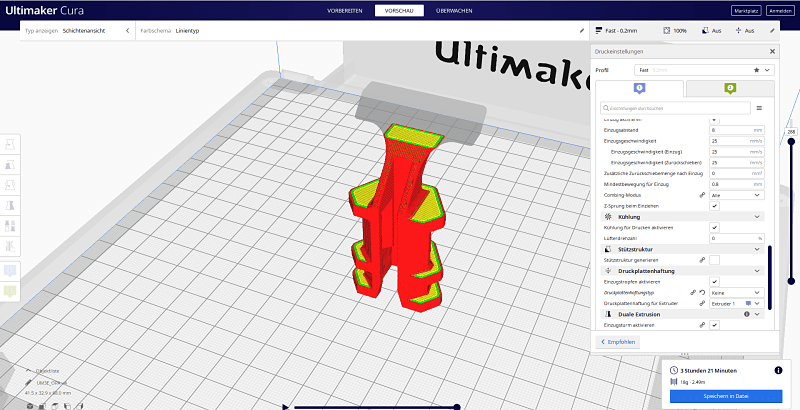
Task: Open the settings visibility hamburger menu
Action: click(759, 108)
